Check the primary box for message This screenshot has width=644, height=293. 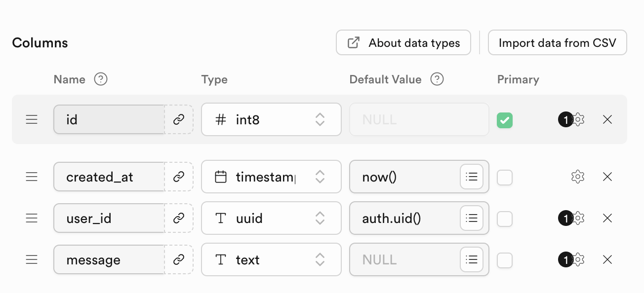click(505, 260)
